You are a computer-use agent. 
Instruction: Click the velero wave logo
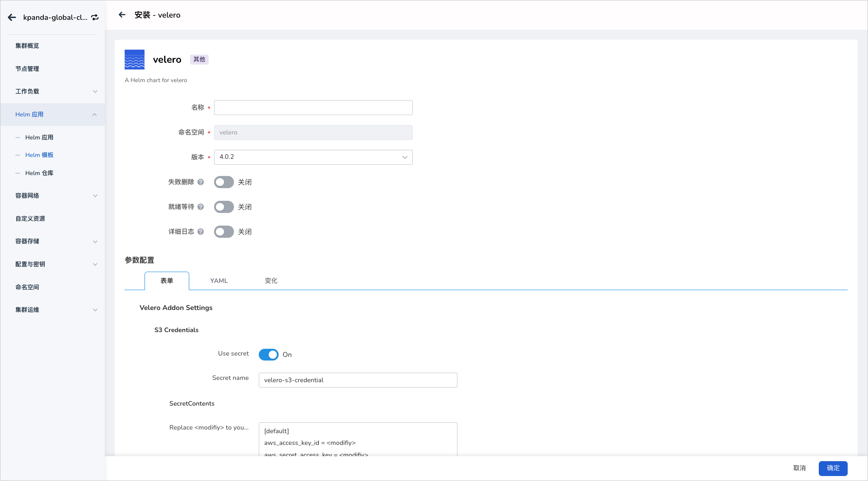pos(135,60)
